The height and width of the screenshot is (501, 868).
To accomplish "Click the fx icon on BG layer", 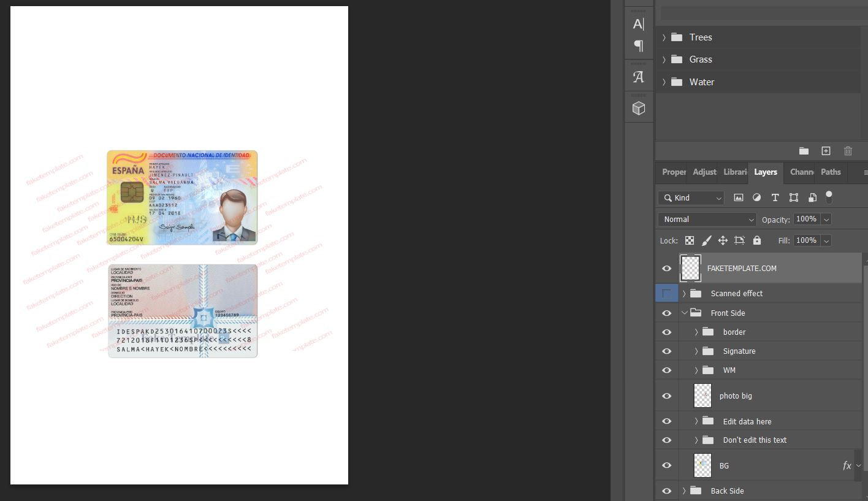I will pyautogui.click(x=847, y=465).
